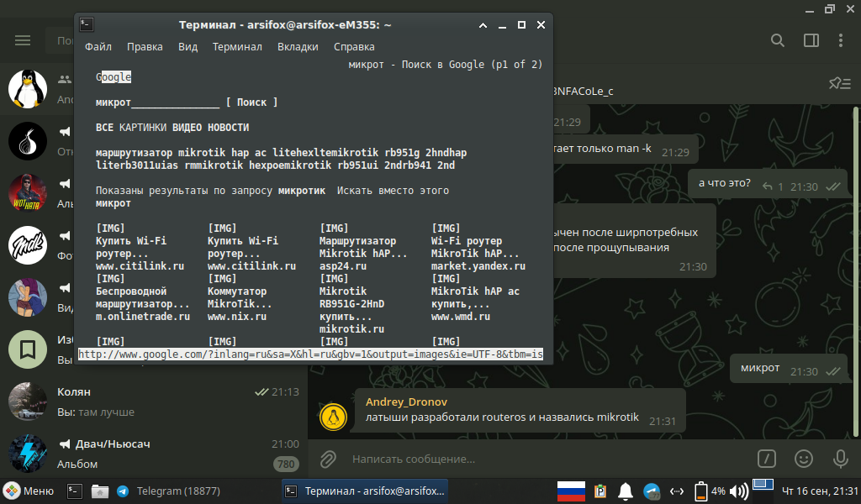Click the suggested микротик query
Image resolution: width=861 pixels, height=504 pixels.
click(x=302, y=191)
